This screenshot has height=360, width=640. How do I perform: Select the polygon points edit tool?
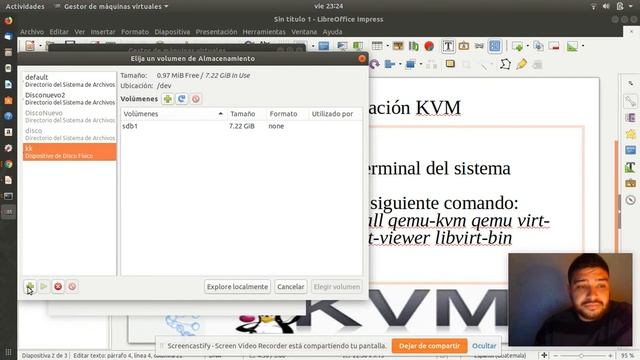(x=505, y=64)
